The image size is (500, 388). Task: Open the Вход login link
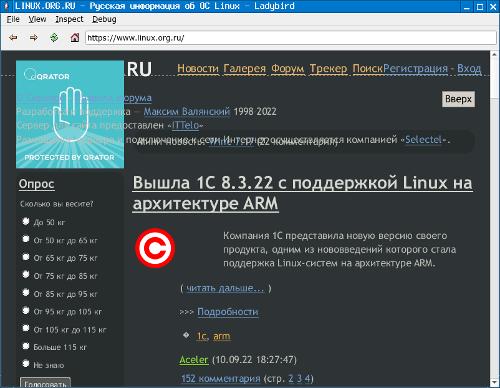tap(469, 68)
